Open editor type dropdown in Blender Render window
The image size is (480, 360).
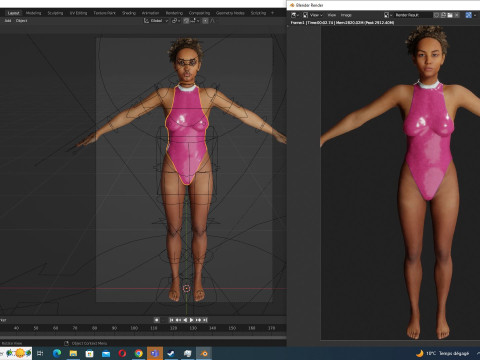(x=295, y=15)
